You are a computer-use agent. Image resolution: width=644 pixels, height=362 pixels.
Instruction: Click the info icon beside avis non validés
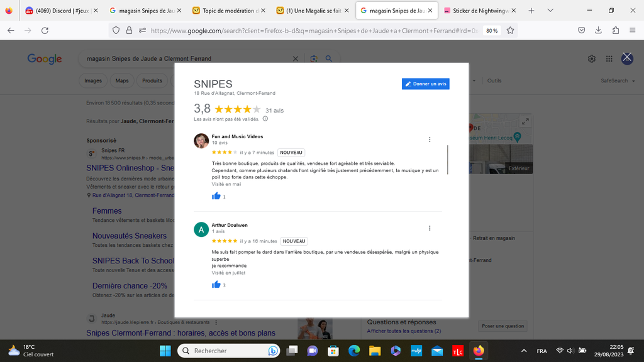point(265,119)
